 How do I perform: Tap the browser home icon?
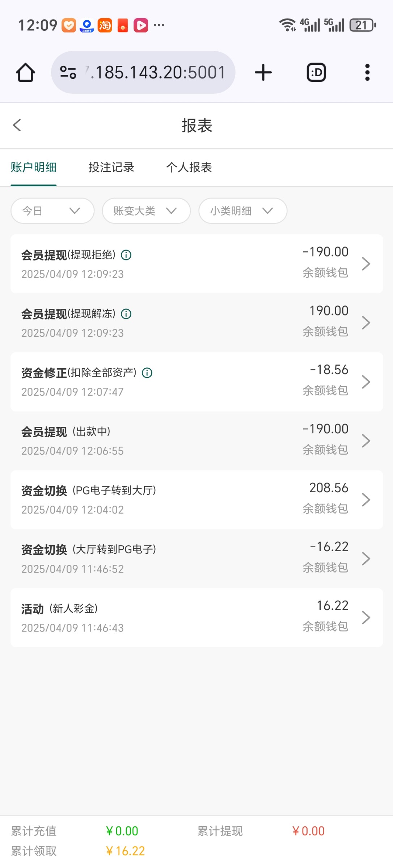25,72
